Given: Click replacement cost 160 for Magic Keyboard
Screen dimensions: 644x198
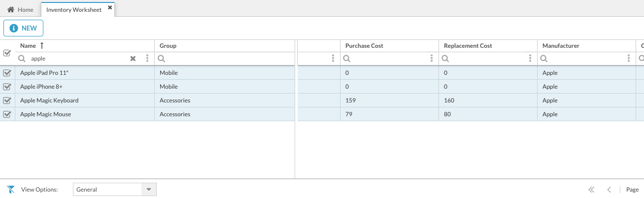Looking at the screenshot, I should click(x=488, y=100).
